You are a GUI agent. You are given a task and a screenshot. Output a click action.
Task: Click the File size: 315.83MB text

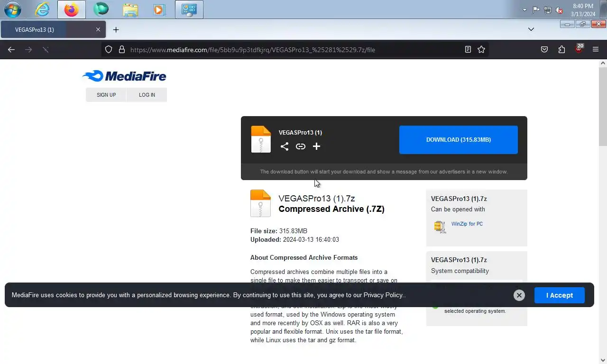(x=279, y=231)
